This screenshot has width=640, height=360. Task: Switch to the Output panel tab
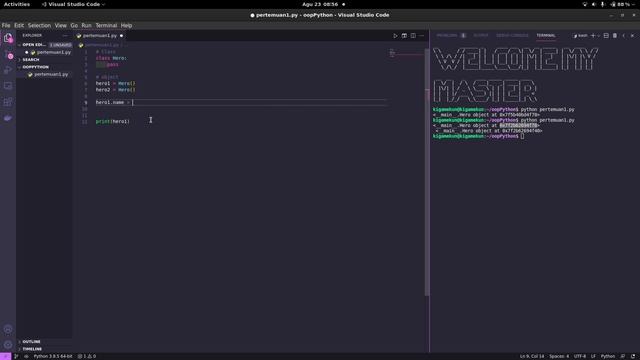coord(480,36)
